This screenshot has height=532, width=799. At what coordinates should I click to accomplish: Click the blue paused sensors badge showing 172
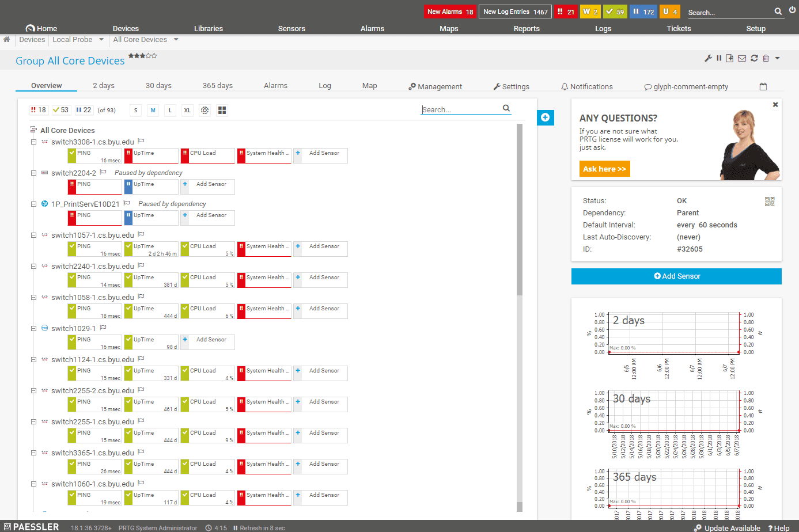click(x=643, y=12)
